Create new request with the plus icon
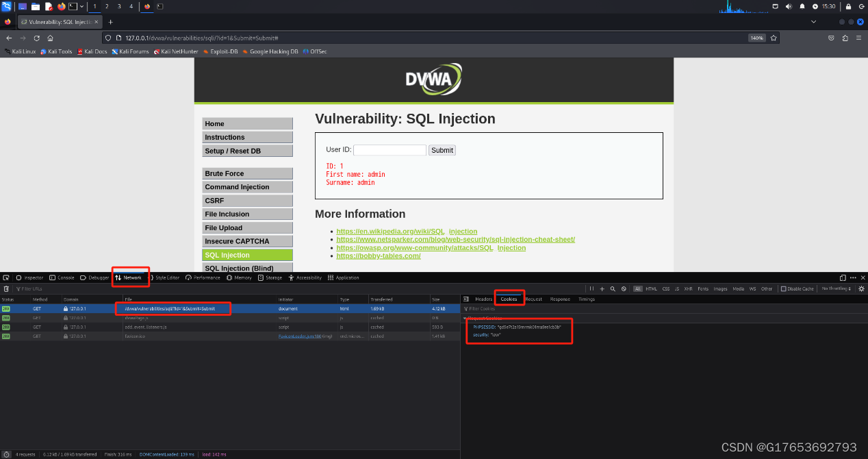 [x=602, y=288]
